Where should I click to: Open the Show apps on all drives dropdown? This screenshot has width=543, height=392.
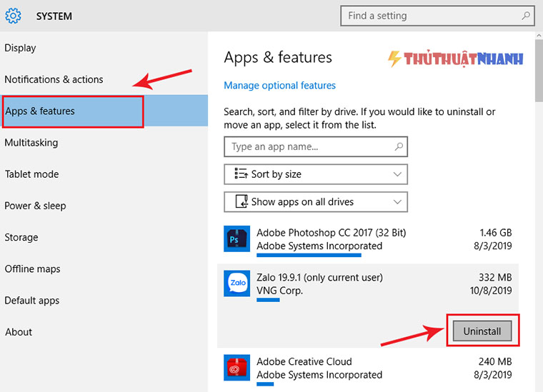(316, 201)
